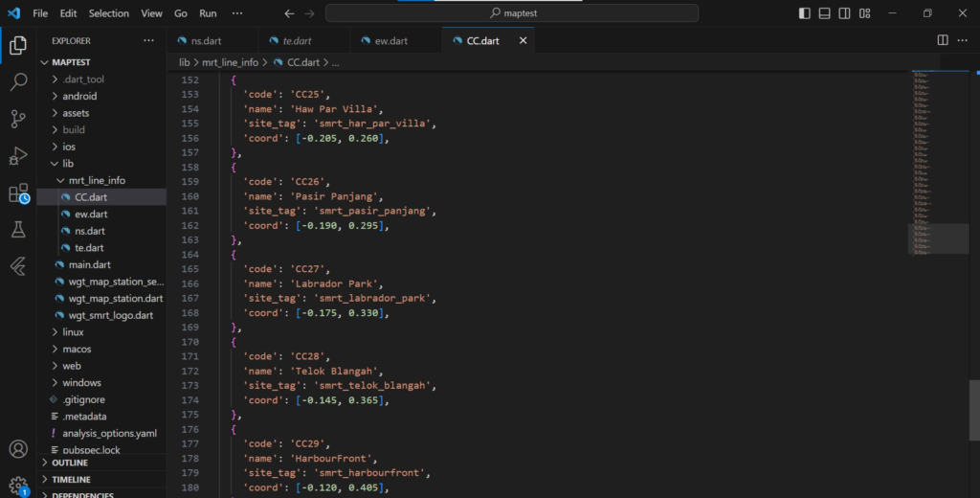Image resolution: width=980 pixels, height=498 pixels.
Task: Click the editor vertical scrollbar thumb
Action: coord(974,410)
